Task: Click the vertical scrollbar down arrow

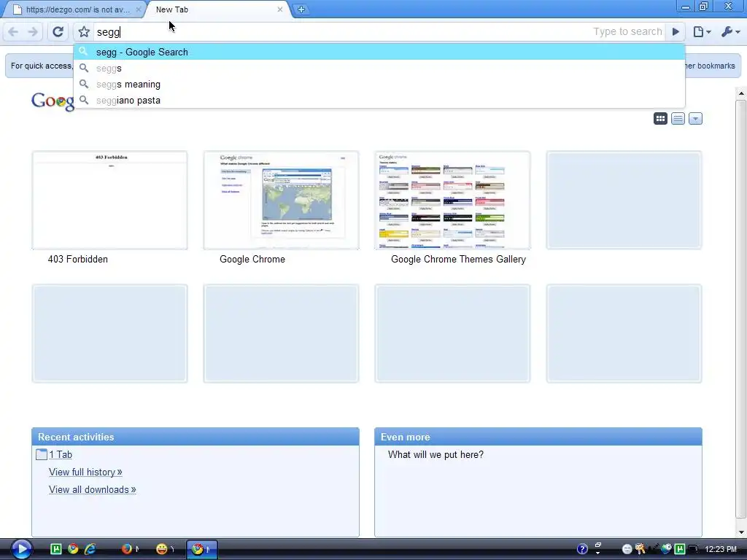Action: 741,532
